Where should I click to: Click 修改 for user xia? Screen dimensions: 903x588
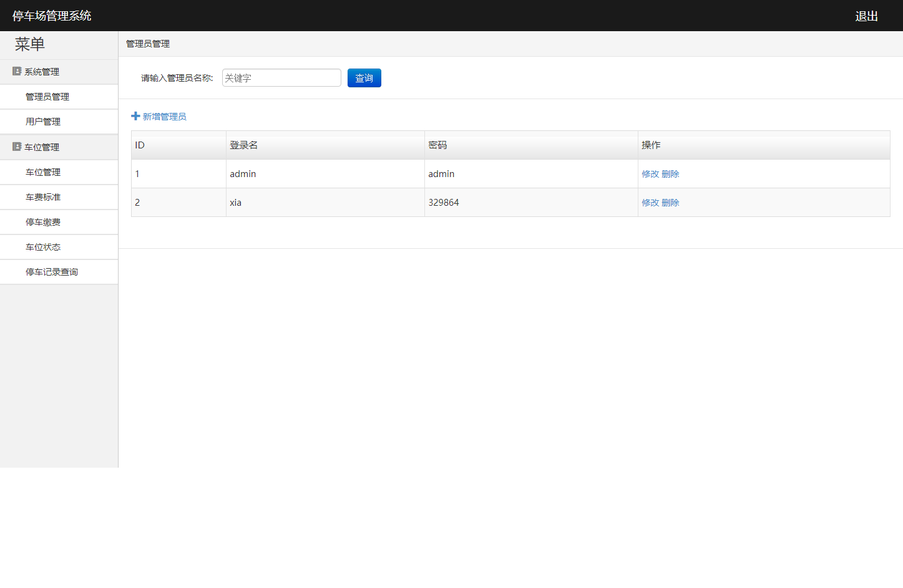pyautogui.click(x=650, y=203)
